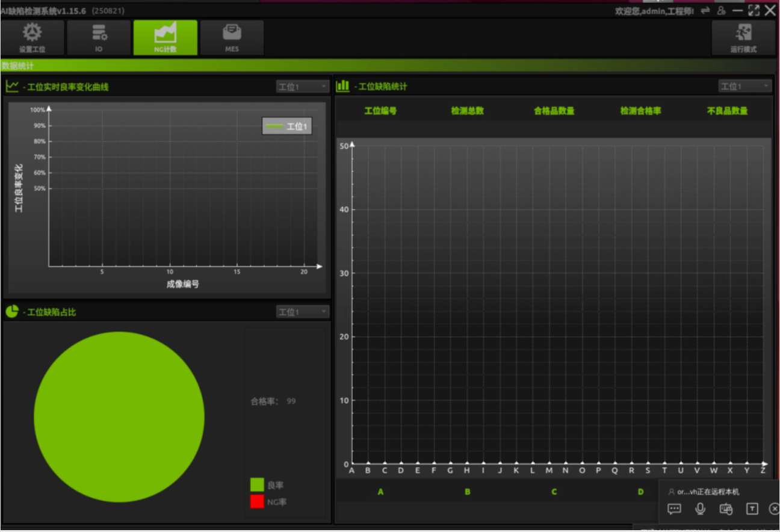Click the 不良品数量 column header
This screenshot has height=532, width=780.
click(728, 111)
